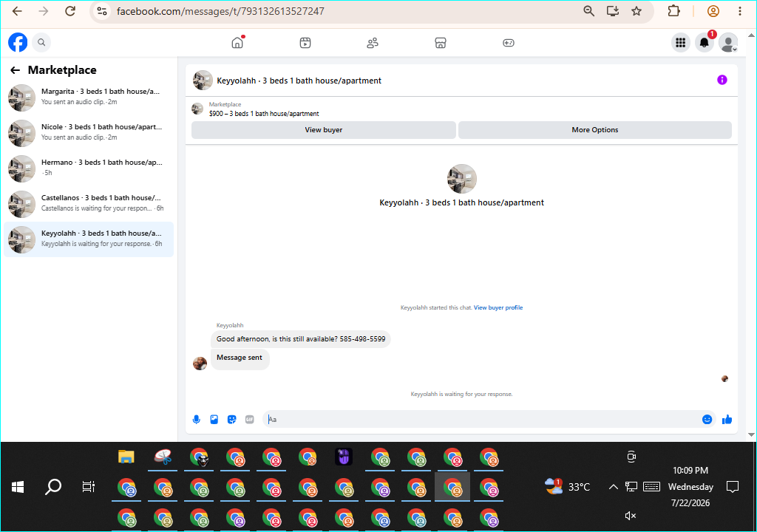Send a thumbs-up like
This screenshot has height=532, width=757.
[727, 420]
